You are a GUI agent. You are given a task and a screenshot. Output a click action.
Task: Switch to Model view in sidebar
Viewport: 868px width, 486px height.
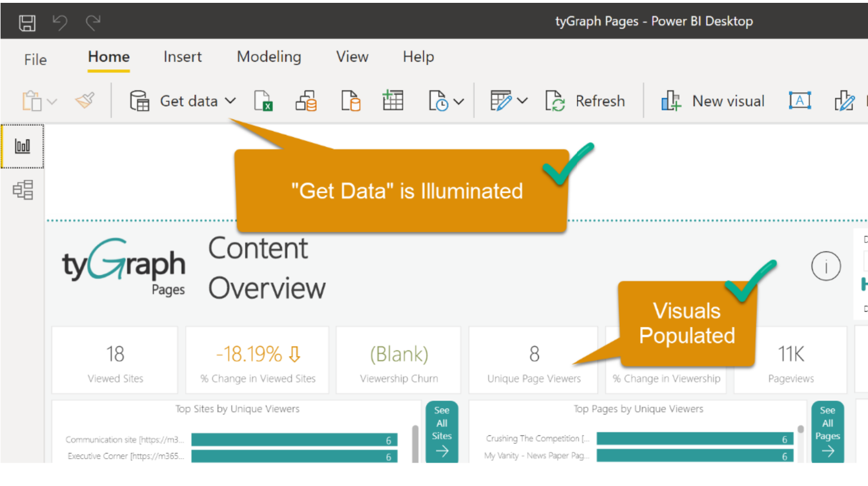[23, 190]
